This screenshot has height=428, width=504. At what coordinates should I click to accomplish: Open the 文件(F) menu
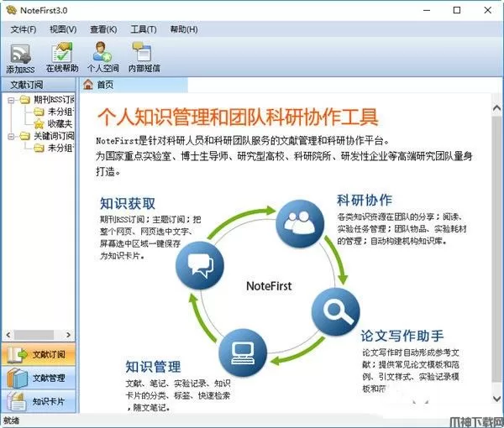tap(24, 29)
